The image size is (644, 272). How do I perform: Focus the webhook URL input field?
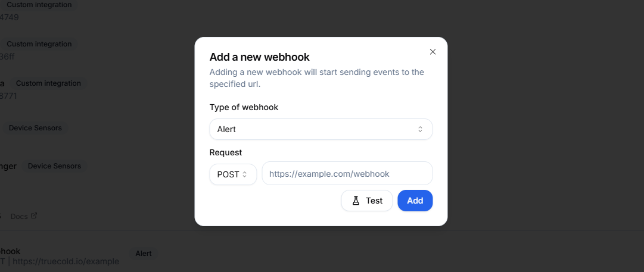(x=347, y=174)
